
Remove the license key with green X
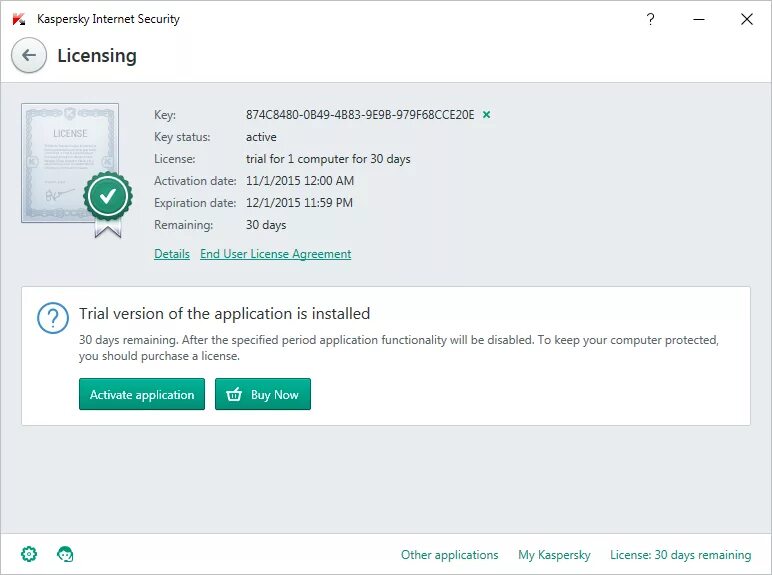[486, 115]
